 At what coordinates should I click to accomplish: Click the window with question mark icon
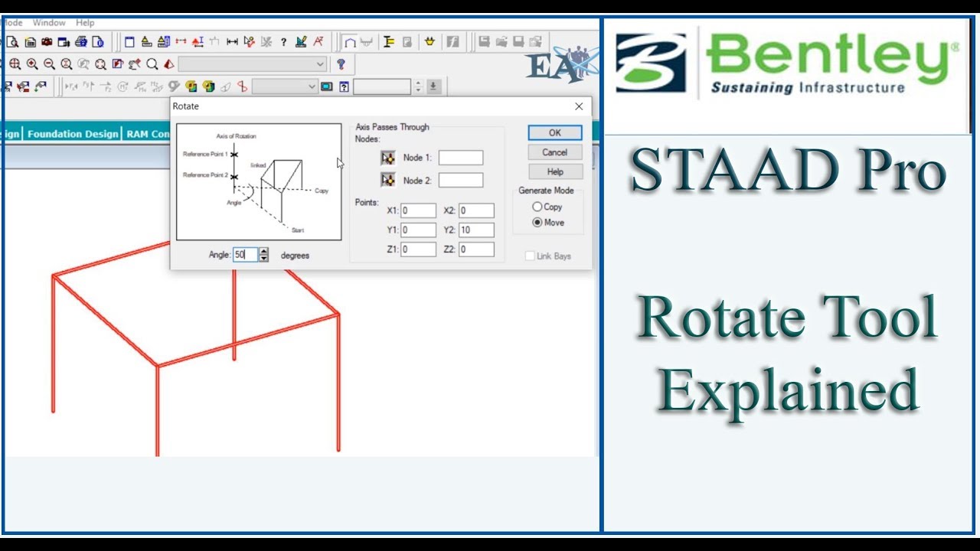click(344, 86)
